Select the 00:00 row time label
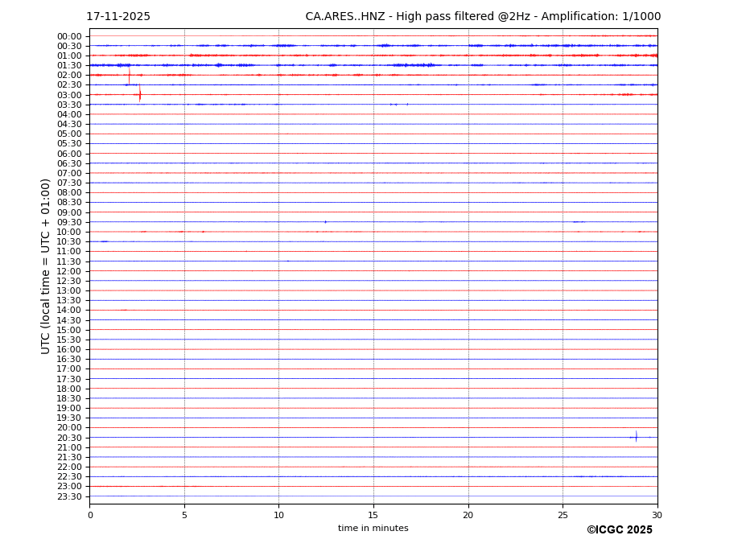This screenshot has height=560, width=746. click(69, 36)
